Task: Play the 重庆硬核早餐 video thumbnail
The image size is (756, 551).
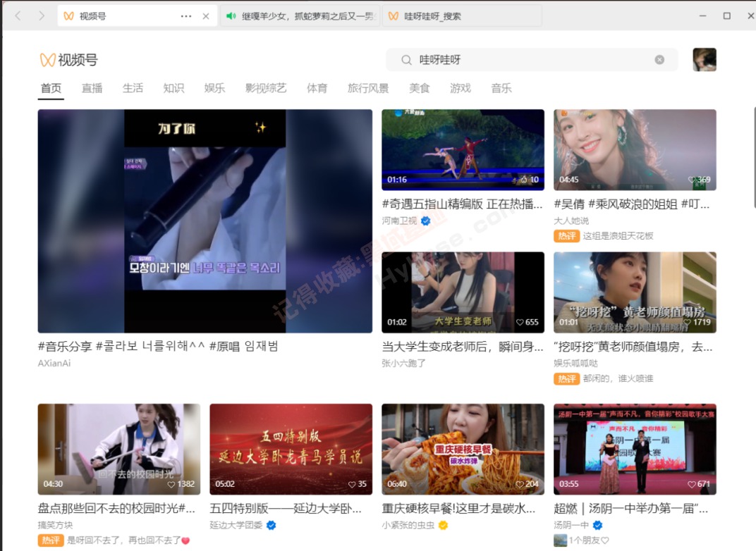Action: click(463, 449)
